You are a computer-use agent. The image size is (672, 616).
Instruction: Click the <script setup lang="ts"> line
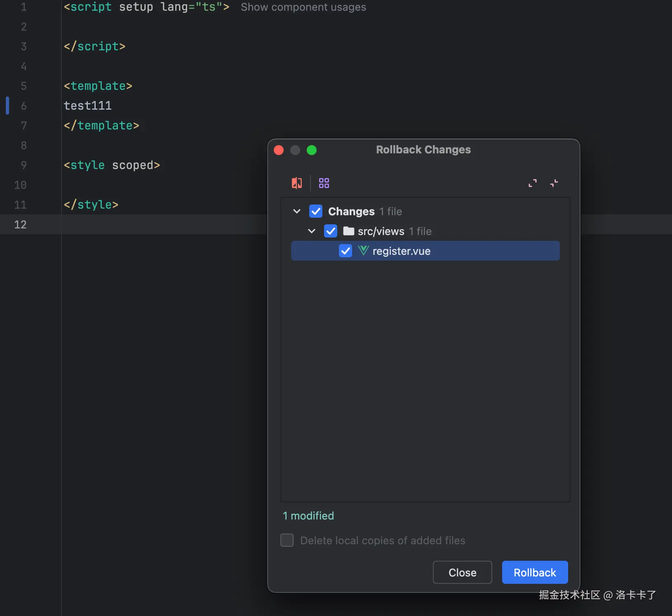pos(146,7)
